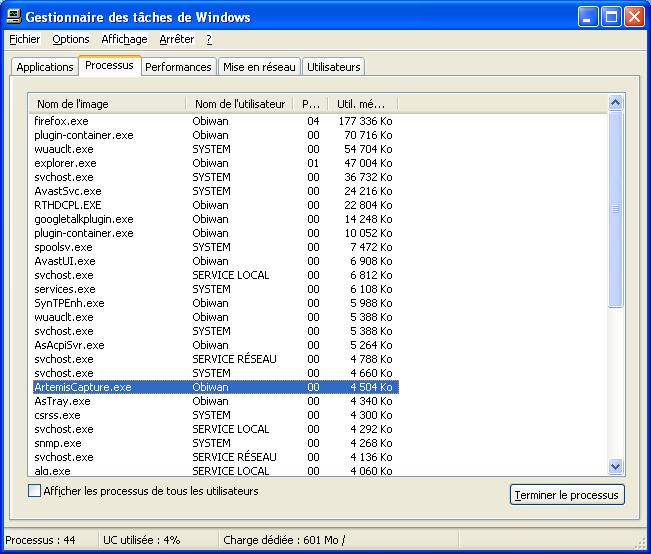
Task: Select the AsAcpiSvr.exe process
Action: point(216,345)
